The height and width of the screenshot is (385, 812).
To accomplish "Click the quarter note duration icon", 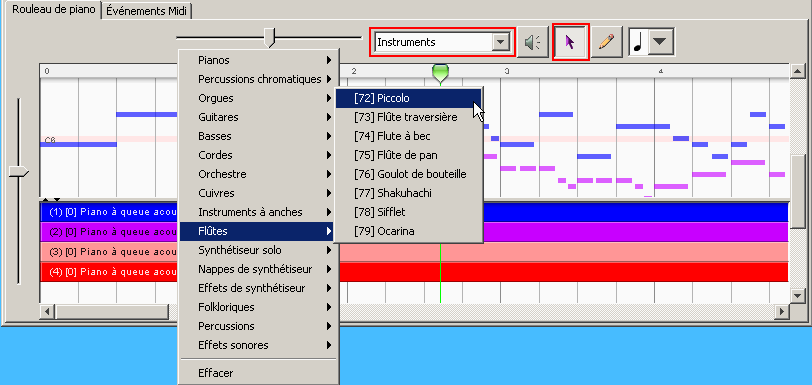I will point(638,42).
